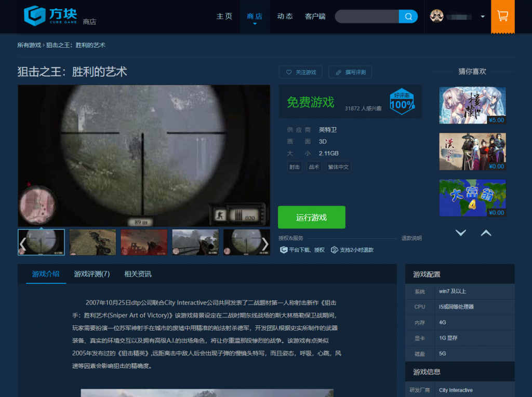Screen dimensions: 532x397
Task: Show previous screenshot thumbnails with left arrow
Action: coord(23,244)
